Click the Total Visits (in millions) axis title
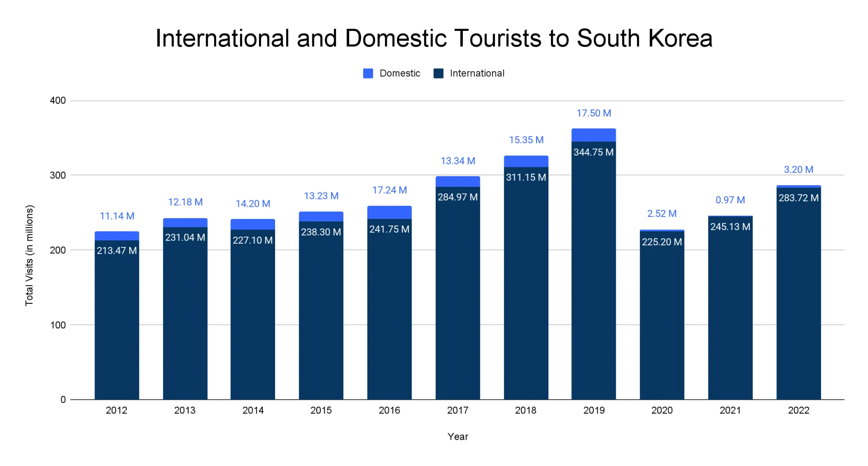 click(x=29, y=255)
